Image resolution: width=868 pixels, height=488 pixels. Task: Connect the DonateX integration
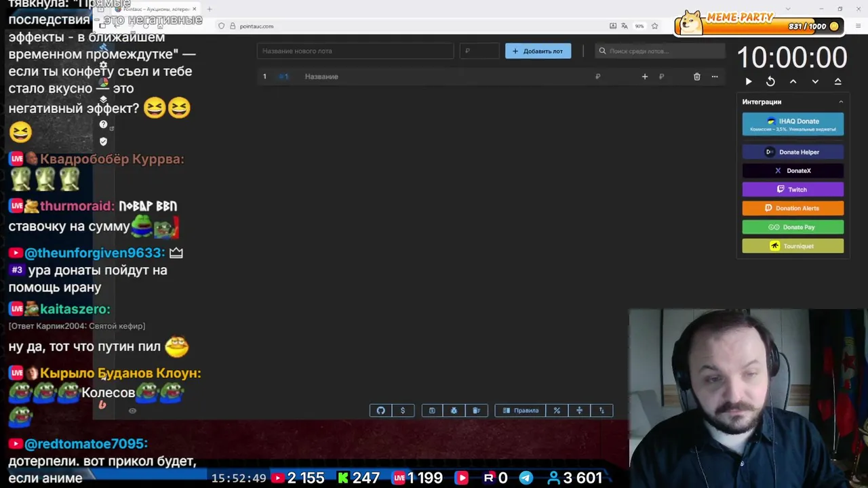click(x=793, y=171)
